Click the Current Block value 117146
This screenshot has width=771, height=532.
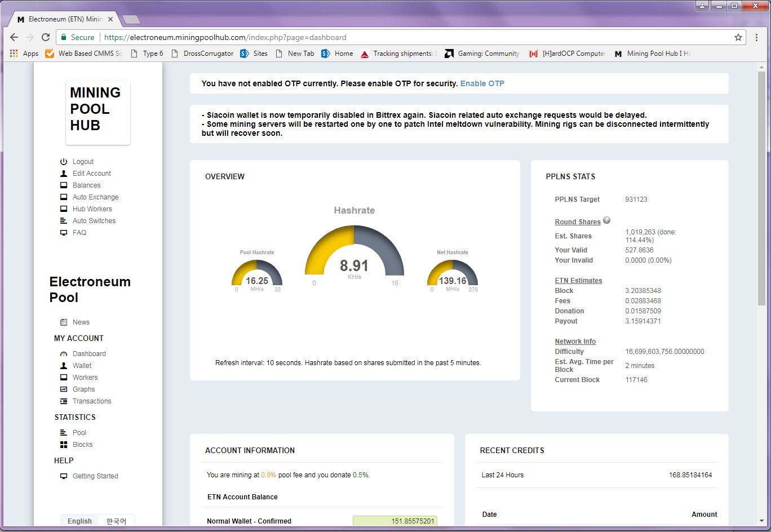click(636, 380)
